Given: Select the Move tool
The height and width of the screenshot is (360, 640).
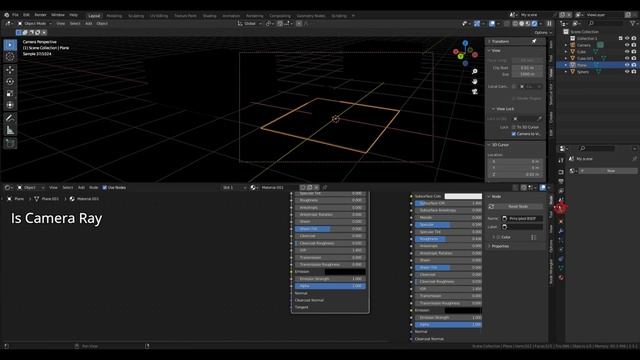Looking at the screenshot, I should point(10,70).
